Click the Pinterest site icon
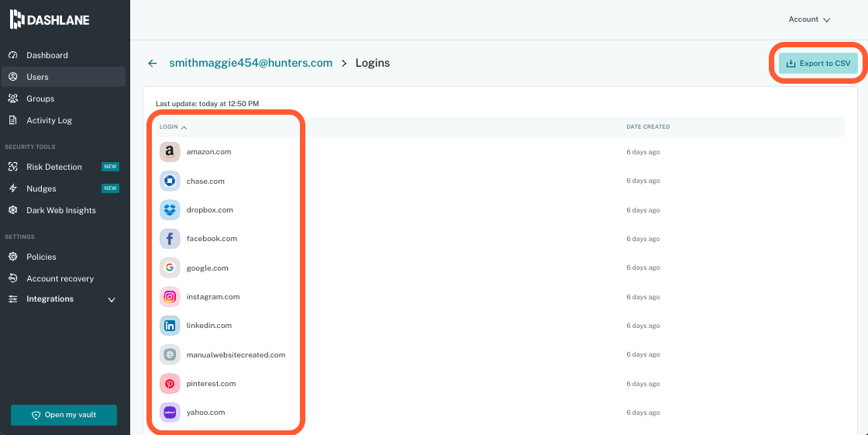The width and height of the screenshot is (868, 435). (170, 384)
